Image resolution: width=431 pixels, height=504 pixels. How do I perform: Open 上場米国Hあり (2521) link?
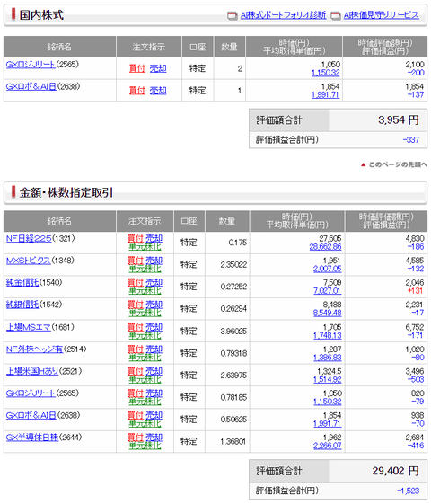pos(32,371)
